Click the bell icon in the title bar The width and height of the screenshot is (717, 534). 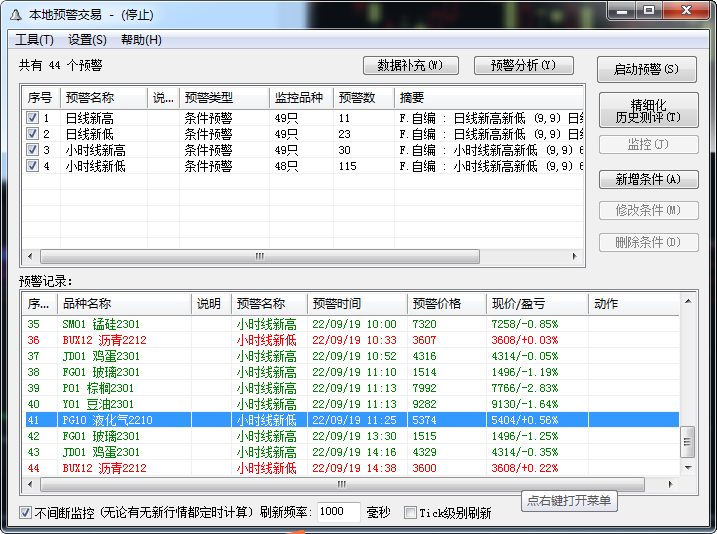click(x=16, y=15)
